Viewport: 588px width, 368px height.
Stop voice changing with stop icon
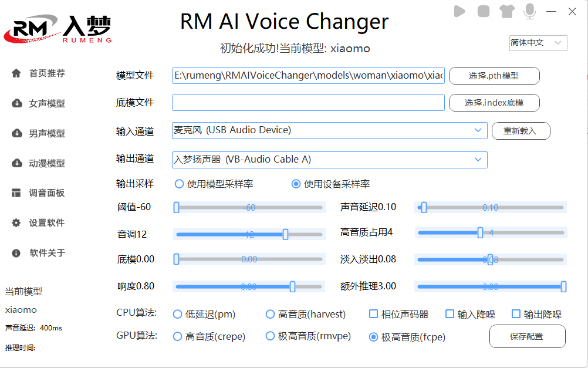[484, 11]
